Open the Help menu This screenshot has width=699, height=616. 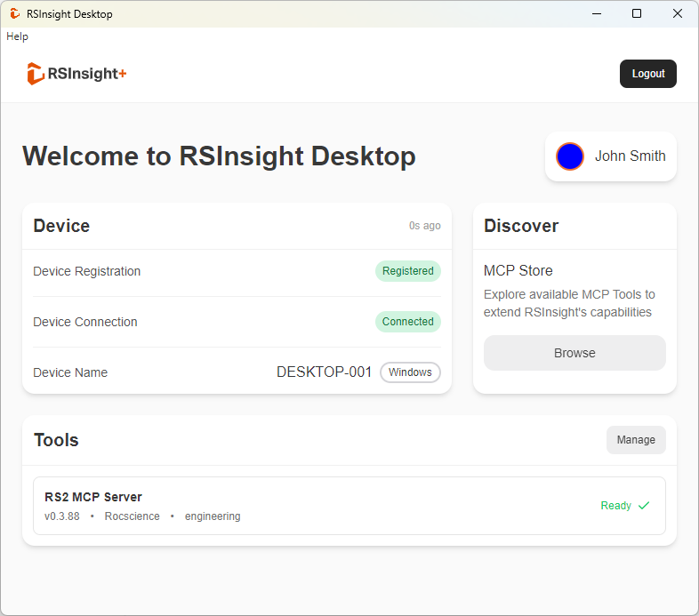[17, 36]
